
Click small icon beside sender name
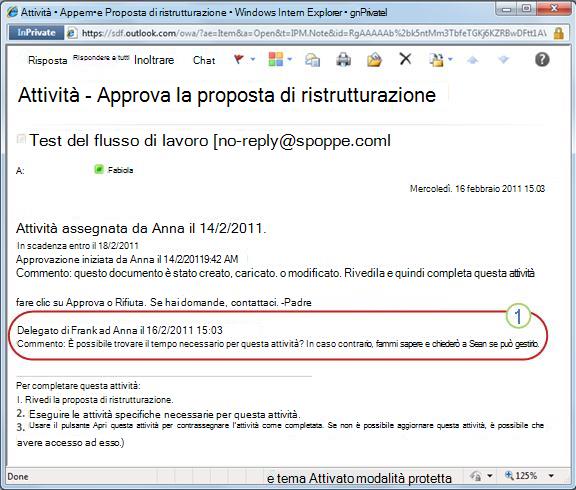(21, 139)
